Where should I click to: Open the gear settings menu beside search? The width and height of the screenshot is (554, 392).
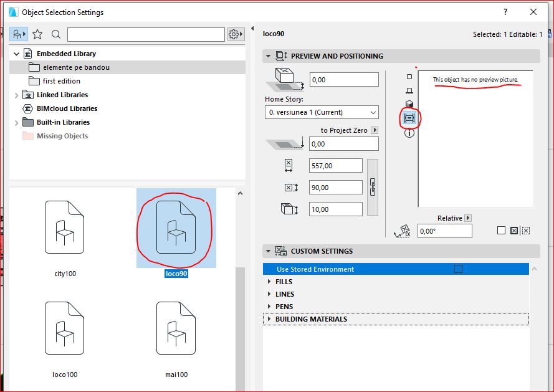pyautogui.click(x=235, y=34)
